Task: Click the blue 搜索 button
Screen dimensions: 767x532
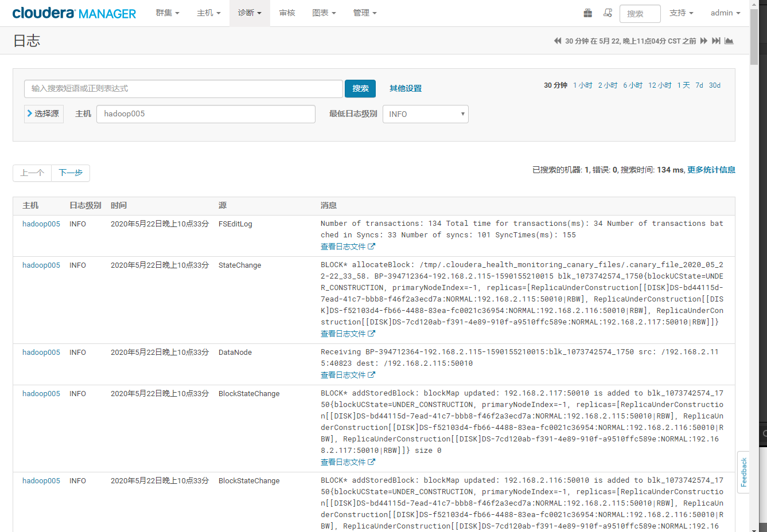Action: (x=360, y=88)
